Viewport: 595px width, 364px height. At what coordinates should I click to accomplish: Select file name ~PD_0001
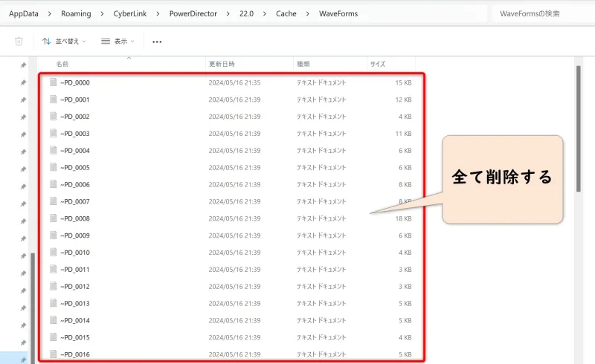[75, 100]
